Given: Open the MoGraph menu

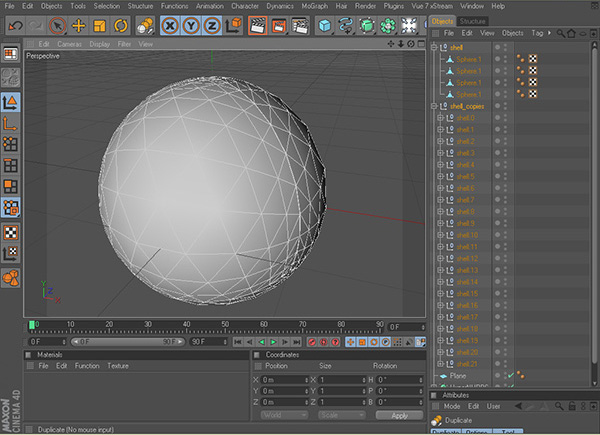Looking at the screenshot, I should click(315, 6).
